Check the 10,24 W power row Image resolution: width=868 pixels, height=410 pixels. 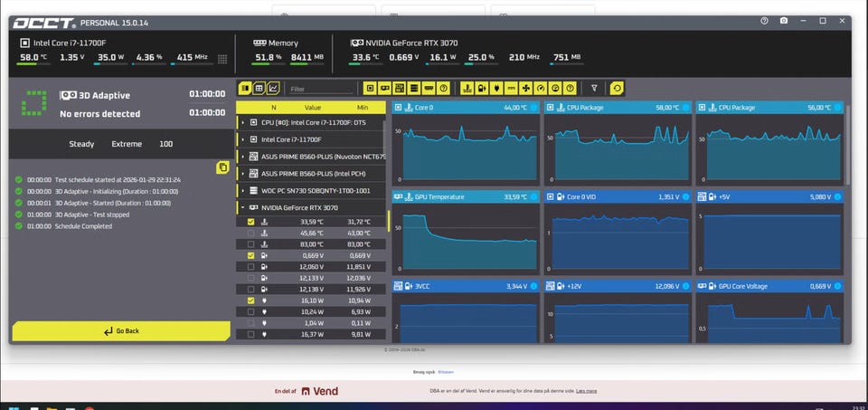pos(250,311)
